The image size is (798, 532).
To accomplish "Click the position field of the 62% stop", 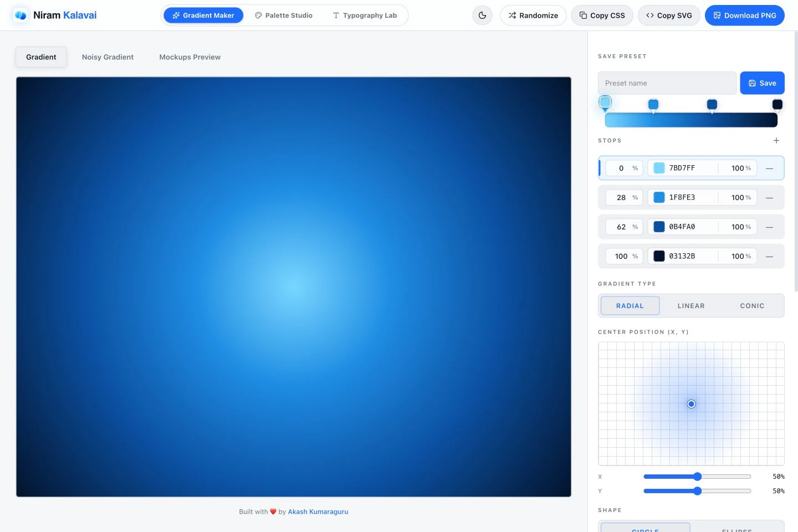I will pyautogui.click(x=624, y=227).
